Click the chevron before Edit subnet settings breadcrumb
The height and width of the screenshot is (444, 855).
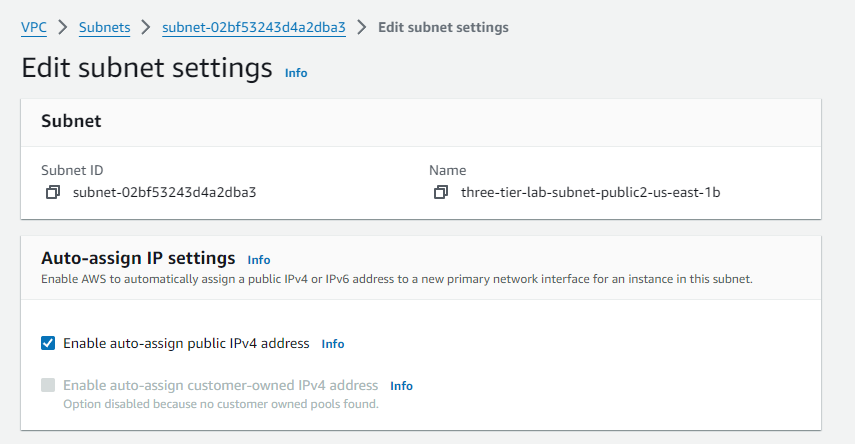[362, 27]
